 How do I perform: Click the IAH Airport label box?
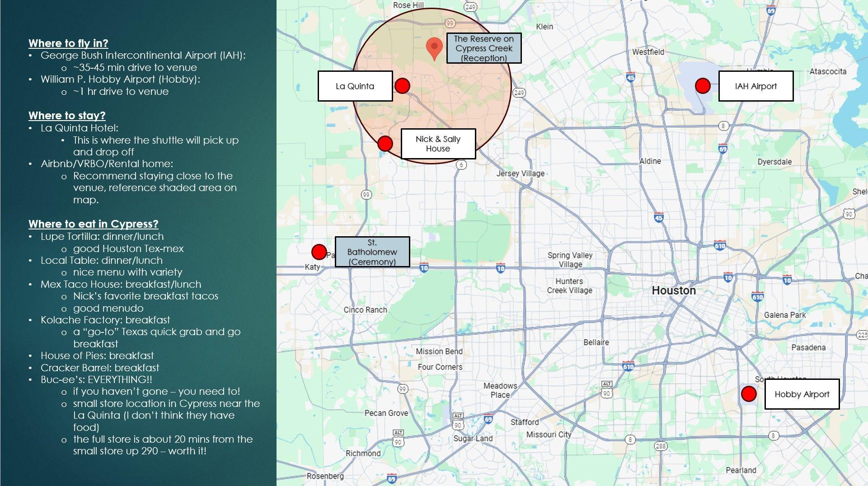pyautogui.click(x=755, y=86)
